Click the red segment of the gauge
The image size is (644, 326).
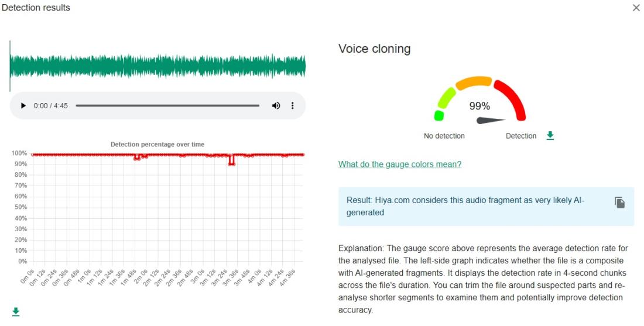pos(511,98)
